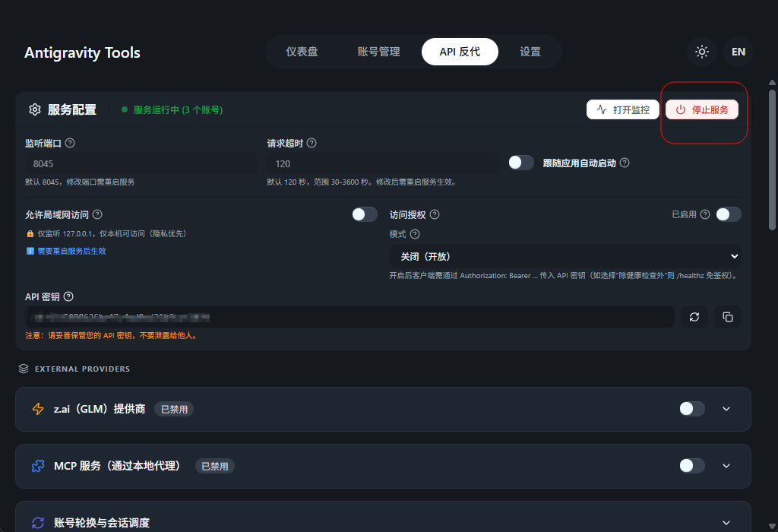Image resolution: width=778 pixels, height=532 pixels.
Task: Switch to the 仪表盘 tab
Action: [x=302, y=52]
